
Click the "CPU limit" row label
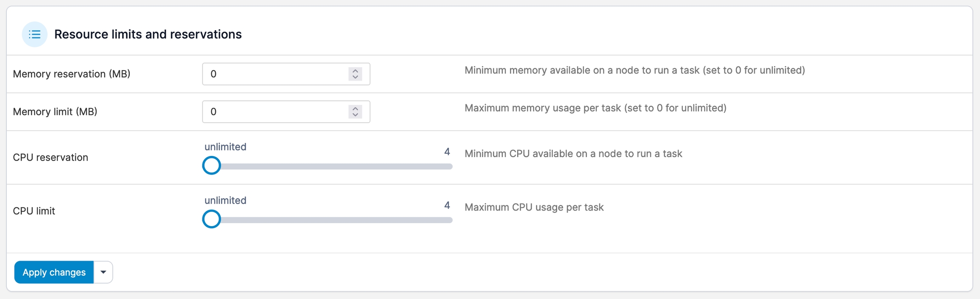[34, 211]
